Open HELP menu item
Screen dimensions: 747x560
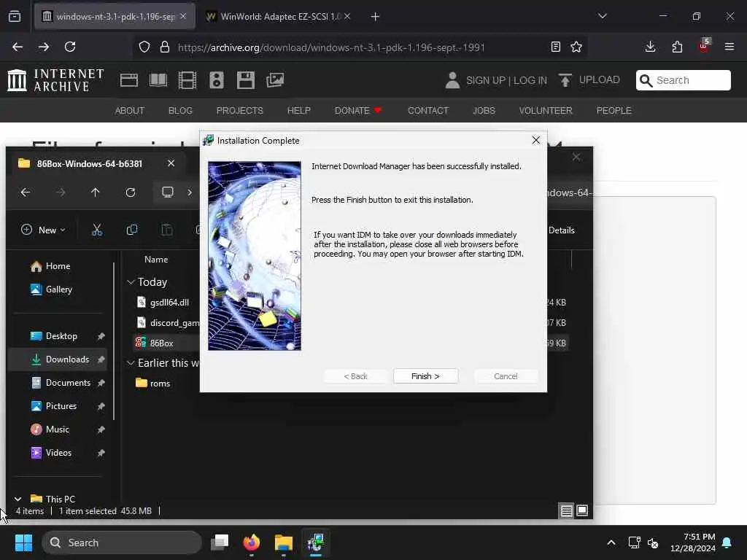[x=298, y=111]
